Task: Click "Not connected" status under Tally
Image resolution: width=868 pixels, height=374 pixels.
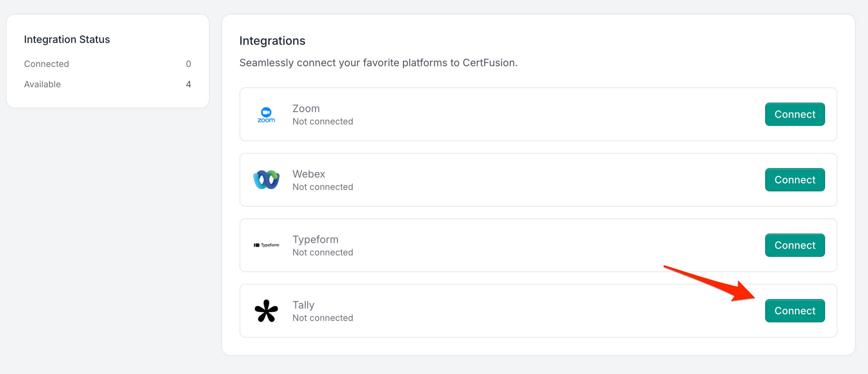Action: pos(322,318)
